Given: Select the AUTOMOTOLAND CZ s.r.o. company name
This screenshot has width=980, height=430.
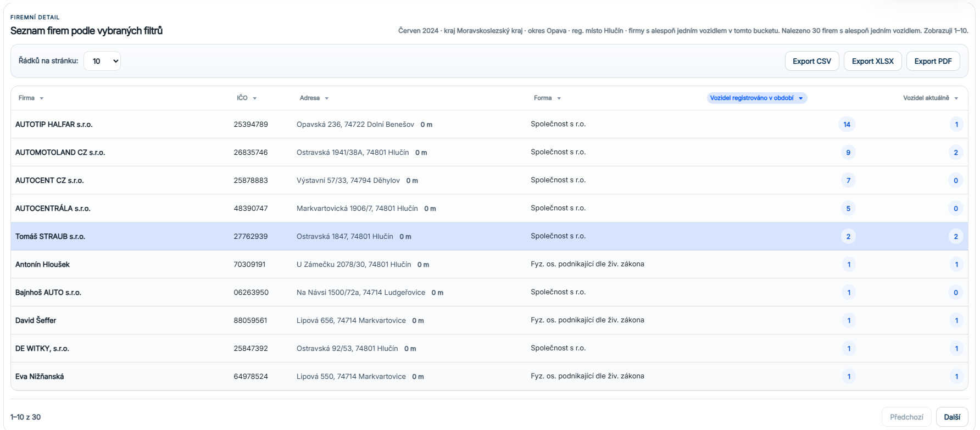Looking at the screenshot, I should tap(60, 153).
